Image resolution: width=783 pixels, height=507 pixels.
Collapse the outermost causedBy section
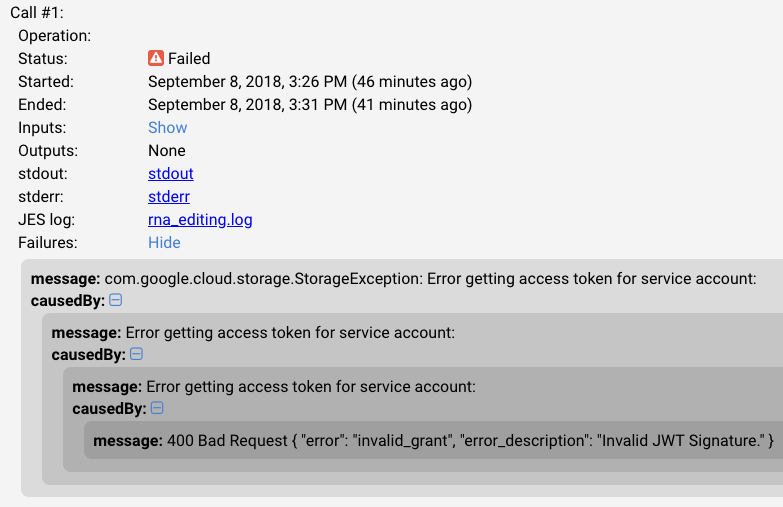pyautogui.click(x=116, y=300)
